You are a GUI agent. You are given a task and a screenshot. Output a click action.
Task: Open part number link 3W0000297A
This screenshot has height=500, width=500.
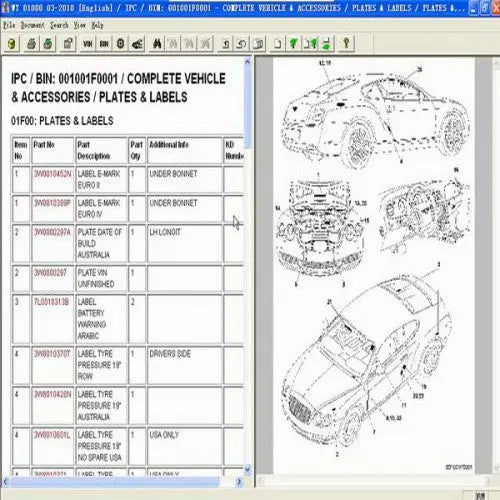coord(52,232)
